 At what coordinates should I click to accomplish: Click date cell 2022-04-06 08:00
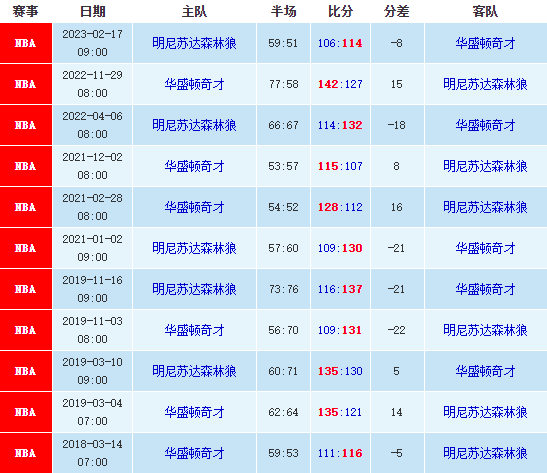click(x=92, y=125)
